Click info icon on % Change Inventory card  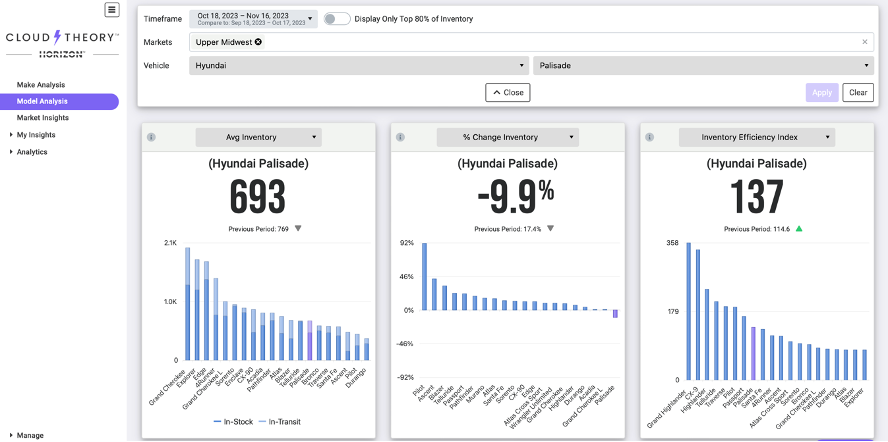[400, 137]
